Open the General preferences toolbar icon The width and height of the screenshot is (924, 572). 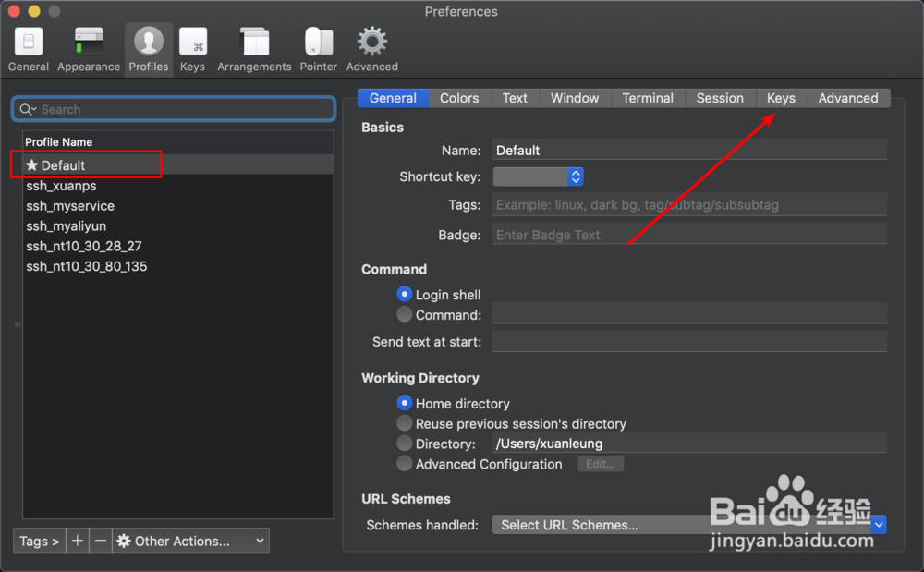(x=29, y=48)
